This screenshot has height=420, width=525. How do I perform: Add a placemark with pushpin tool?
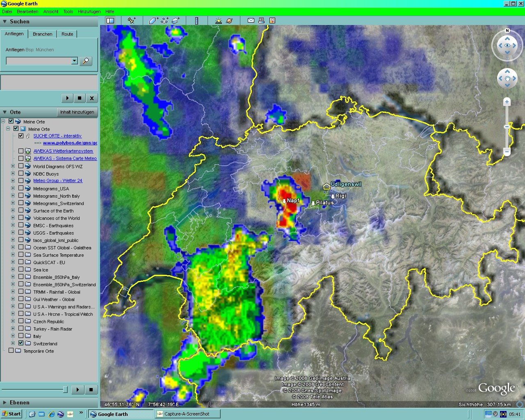click(132, 21)
